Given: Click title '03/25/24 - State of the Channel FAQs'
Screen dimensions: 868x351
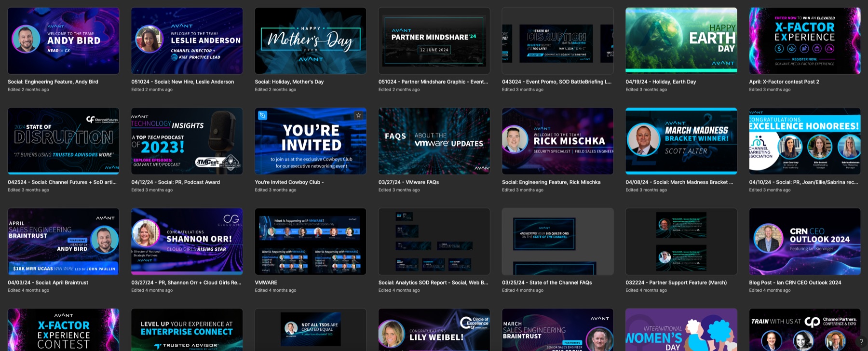Looking at the screenshot, I should point(547,283).
